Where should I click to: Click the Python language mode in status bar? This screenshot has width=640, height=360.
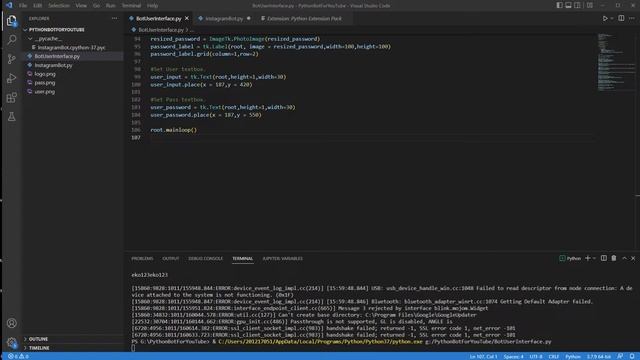tap(573, 356)
